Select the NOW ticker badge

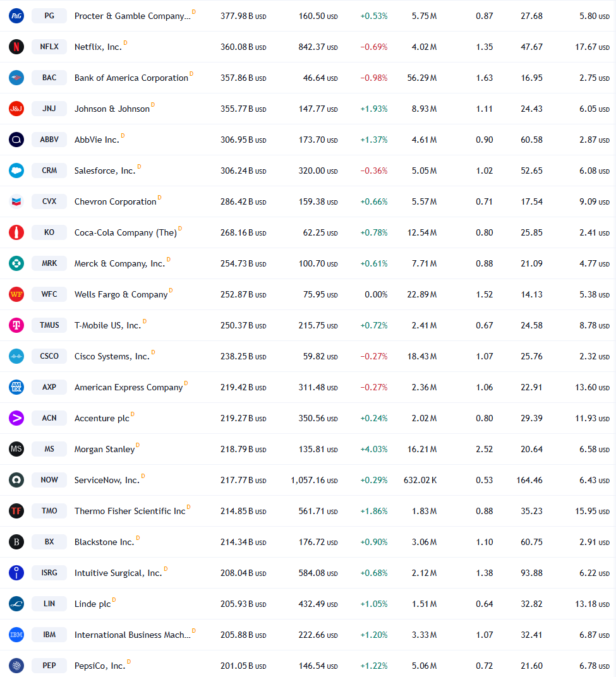(49, 480)
